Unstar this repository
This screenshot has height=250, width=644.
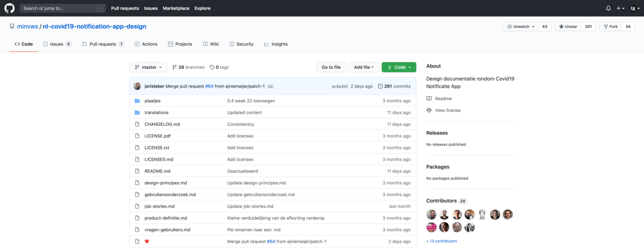coord(568,27)
